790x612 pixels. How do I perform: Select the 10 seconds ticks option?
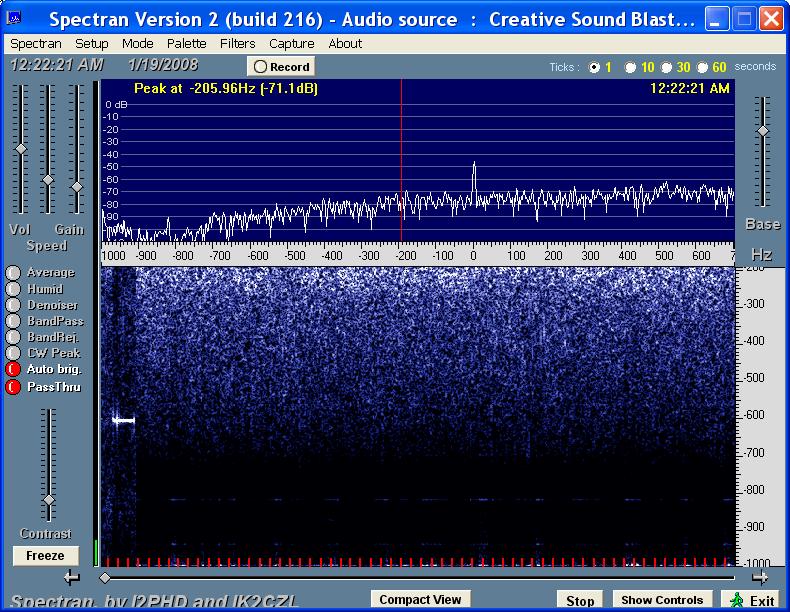click(x=630, y=67)
